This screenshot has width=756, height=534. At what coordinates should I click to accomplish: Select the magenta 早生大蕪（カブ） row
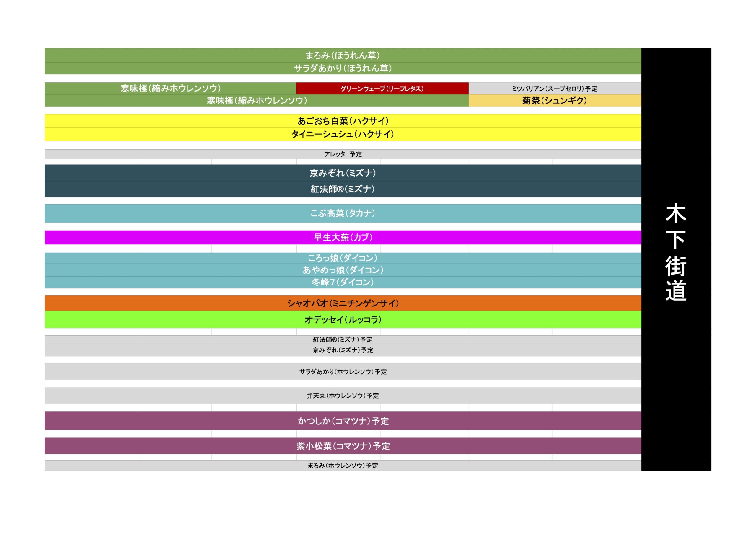343,237
